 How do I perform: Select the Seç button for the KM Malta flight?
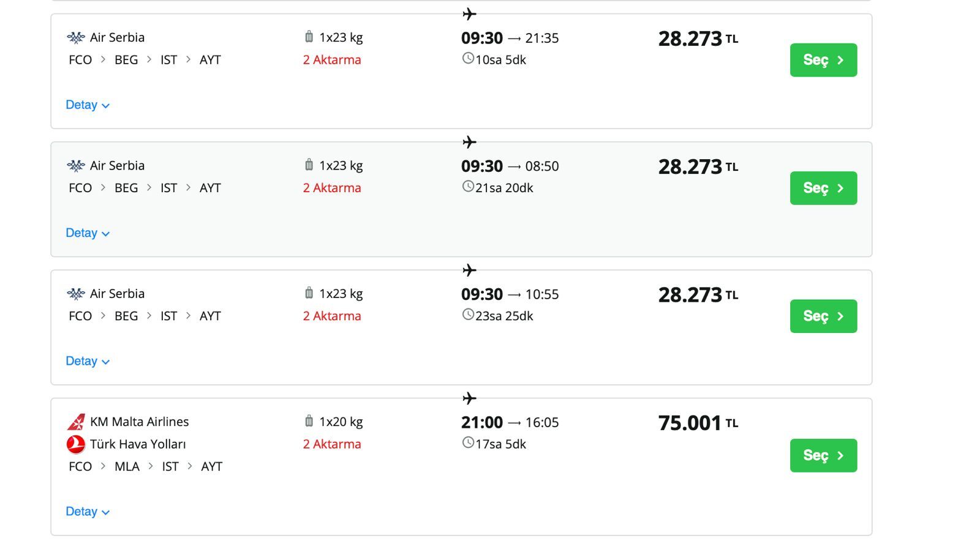pyautogui.click(x=823, y=455)
